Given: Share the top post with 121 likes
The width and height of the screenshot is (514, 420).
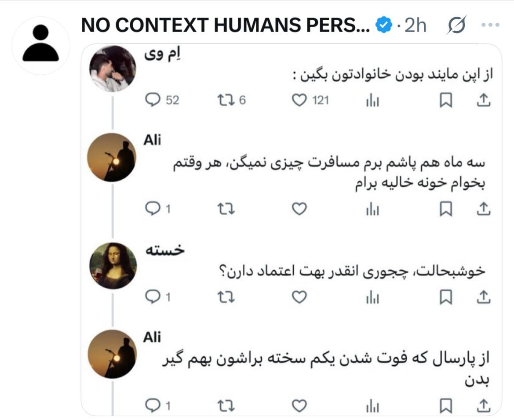Looking at the screenshot, I should (x=483, y=101).
